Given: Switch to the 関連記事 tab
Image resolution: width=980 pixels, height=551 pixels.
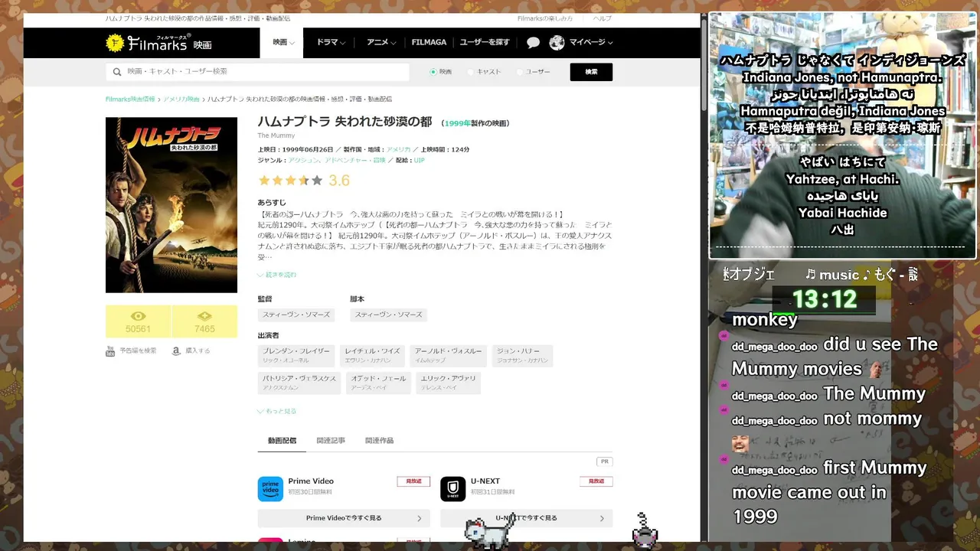Looking at the screenshot, I should [x=331, y=441].
